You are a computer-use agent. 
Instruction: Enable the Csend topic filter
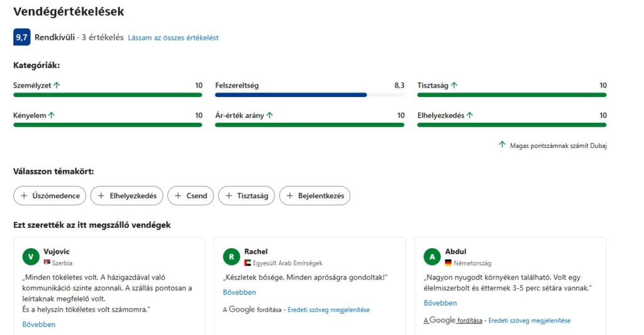pyautogui.click(x=191, y=196)
